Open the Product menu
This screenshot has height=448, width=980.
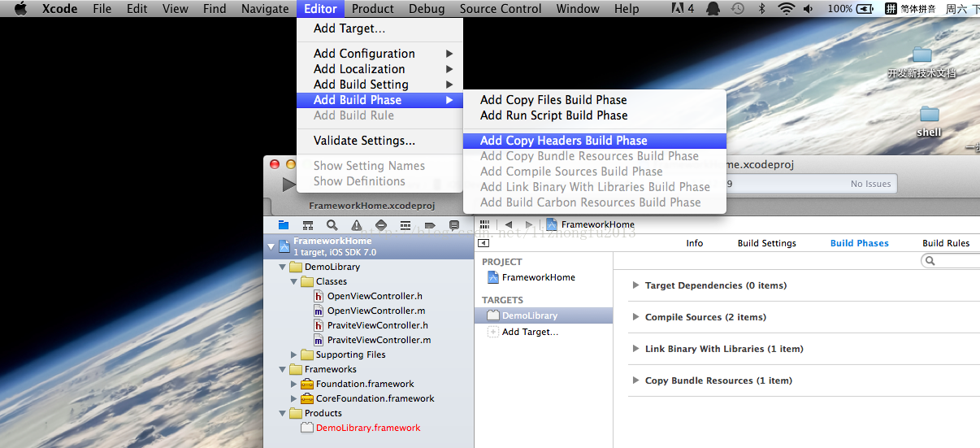point(373,9)
